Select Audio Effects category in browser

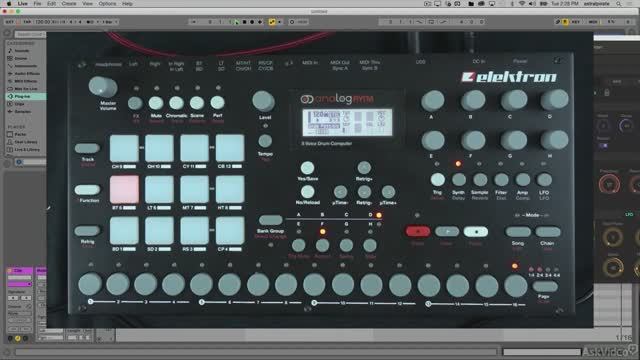tap(27, 73)
